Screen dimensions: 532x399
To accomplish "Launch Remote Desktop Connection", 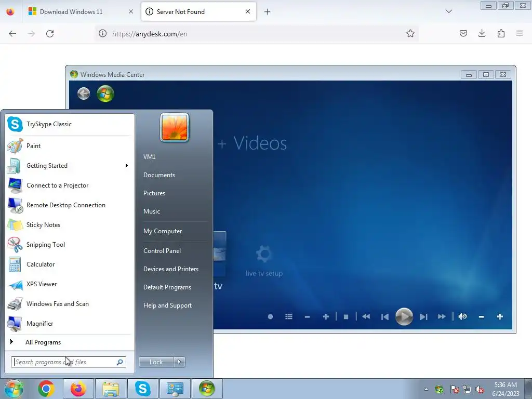I will (x=69, y=205).
